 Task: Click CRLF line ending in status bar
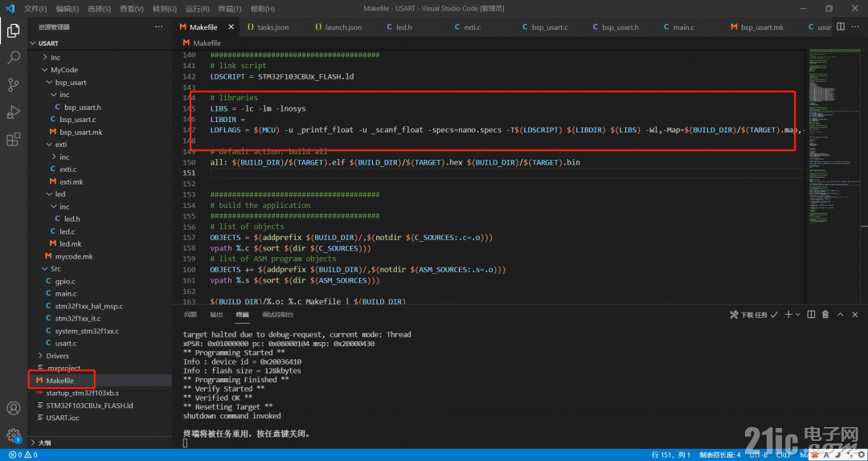(x=783, y=455)
